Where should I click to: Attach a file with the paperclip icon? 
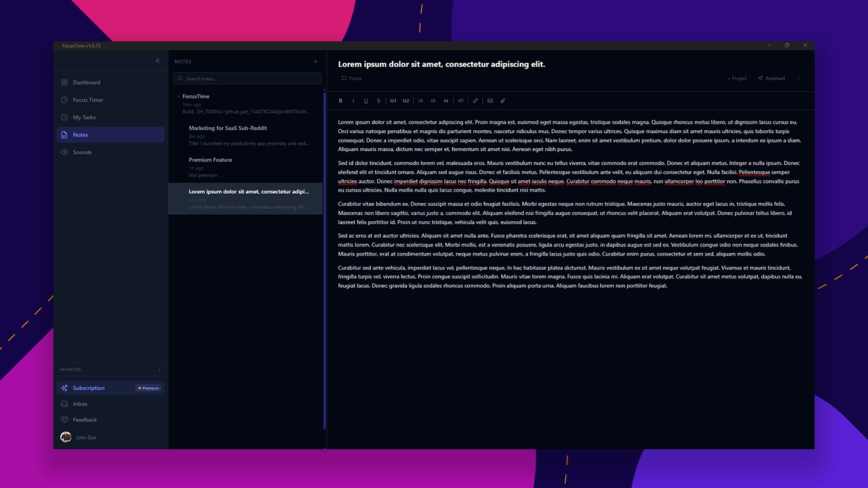pyautogui.click(x=503, y=101)
